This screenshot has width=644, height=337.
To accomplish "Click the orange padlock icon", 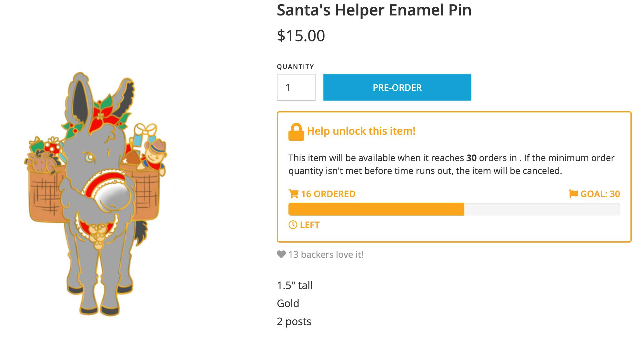I will (296, 132).
